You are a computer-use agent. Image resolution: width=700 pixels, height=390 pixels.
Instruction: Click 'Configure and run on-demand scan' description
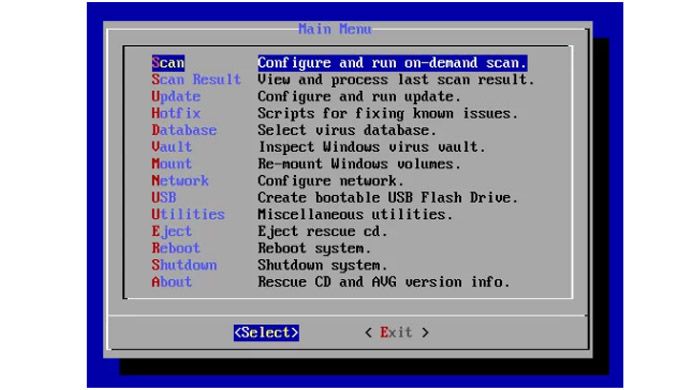[x=392, y=63]
